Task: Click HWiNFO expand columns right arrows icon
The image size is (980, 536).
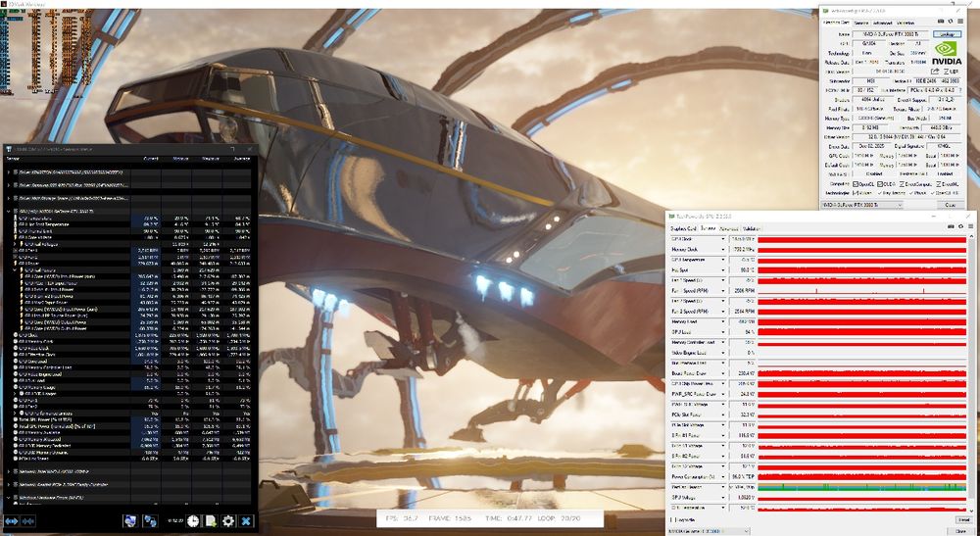Action: (11, 521)
